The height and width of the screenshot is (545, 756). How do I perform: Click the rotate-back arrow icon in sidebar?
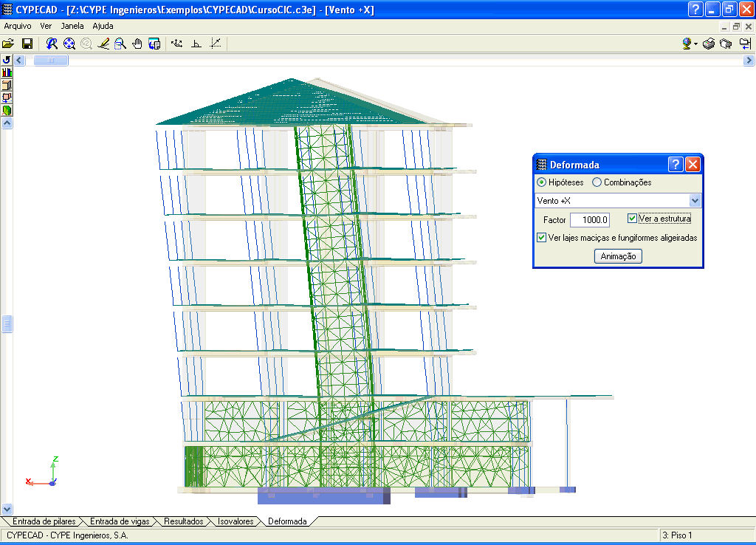7,60
